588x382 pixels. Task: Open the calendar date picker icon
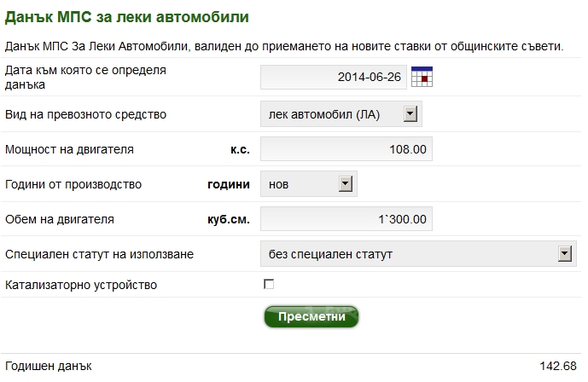pos(422,78)
